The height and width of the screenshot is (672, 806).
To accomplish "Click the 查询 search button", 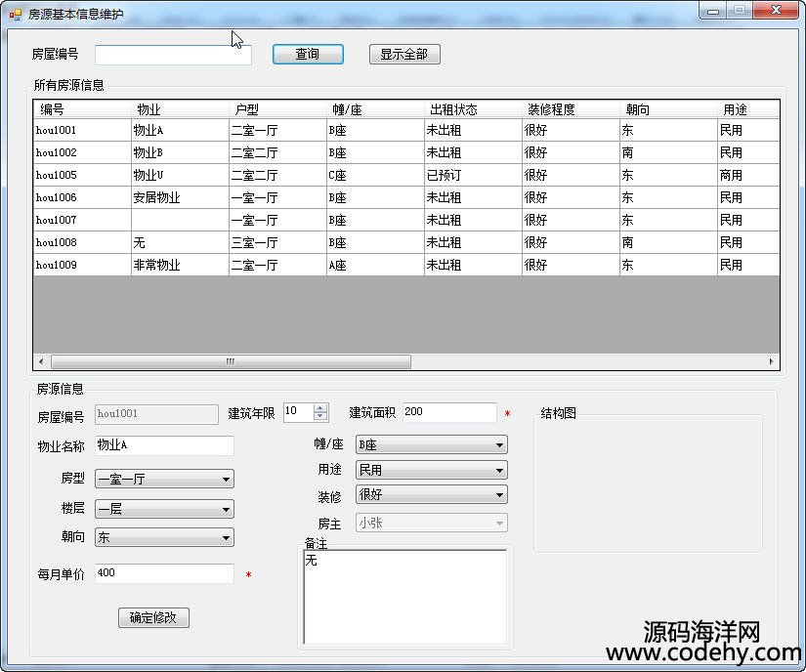I will click(x=308, y=55).
